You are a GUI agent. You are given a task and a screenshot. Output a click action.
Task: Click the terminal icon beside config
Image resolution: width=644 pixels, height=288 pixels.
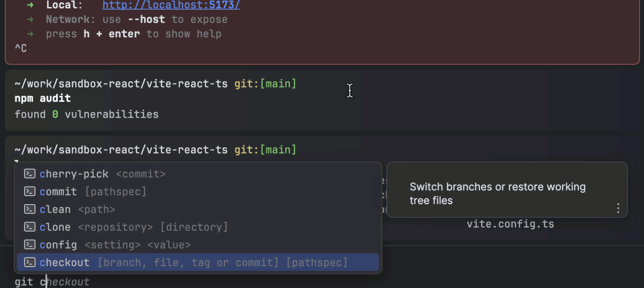(x=30, y=245)
